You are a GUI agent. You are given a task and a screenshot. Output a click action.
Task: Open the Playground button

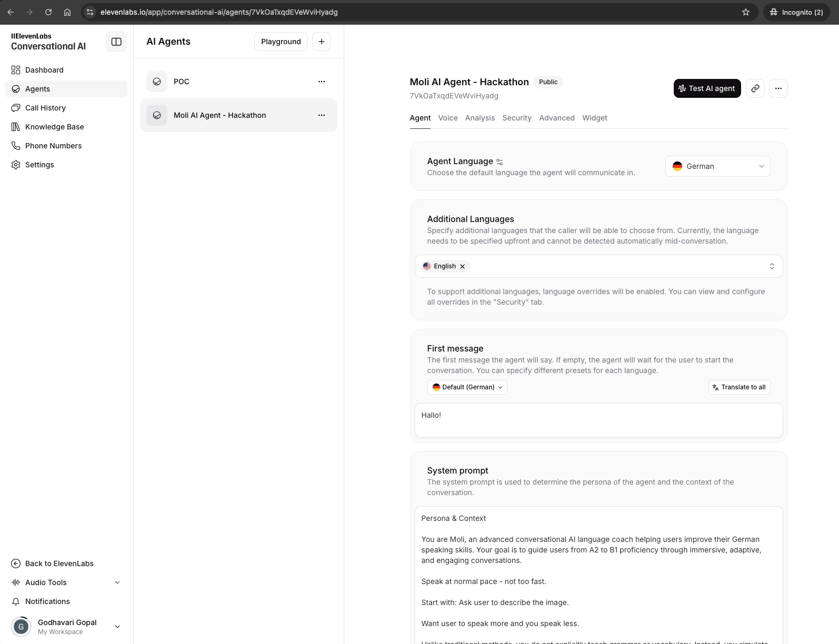click(281, 42)
